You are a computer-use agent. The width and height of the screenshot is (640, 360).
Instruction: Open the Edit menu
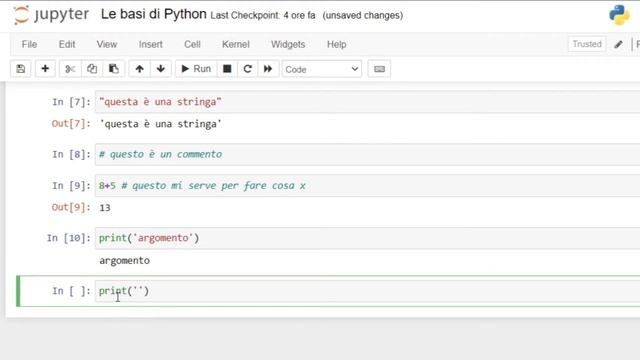67,44
